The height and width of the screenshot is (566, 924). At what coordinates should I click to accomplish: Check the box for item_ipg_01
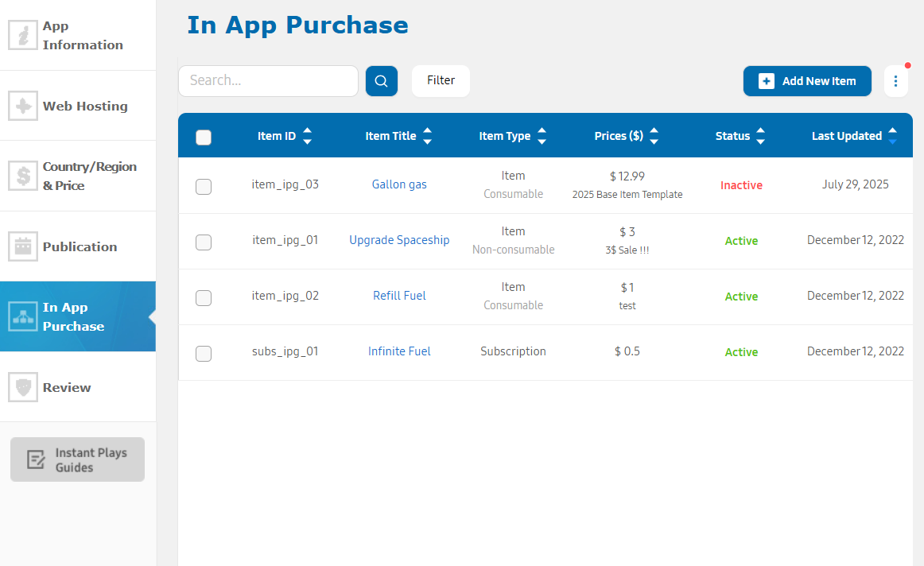coord(204,242)
